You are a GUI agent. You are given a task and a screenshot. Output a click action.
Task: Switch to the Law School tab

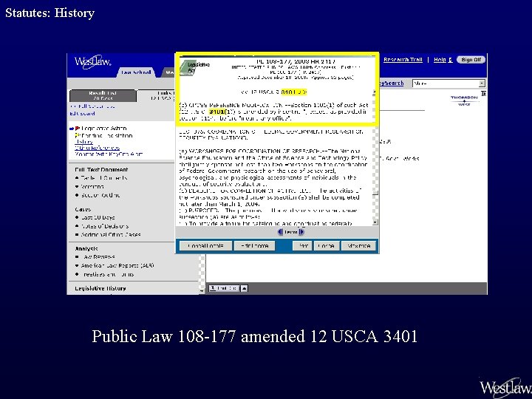click(136, 72)
